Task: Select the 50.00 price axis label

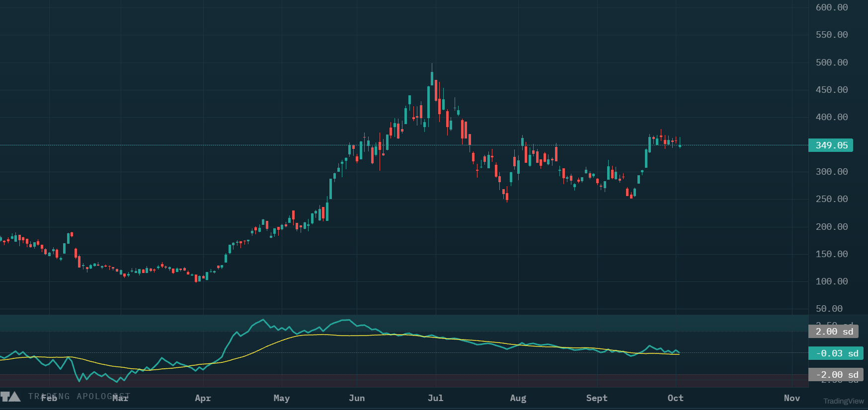Action: pos(829,309)
